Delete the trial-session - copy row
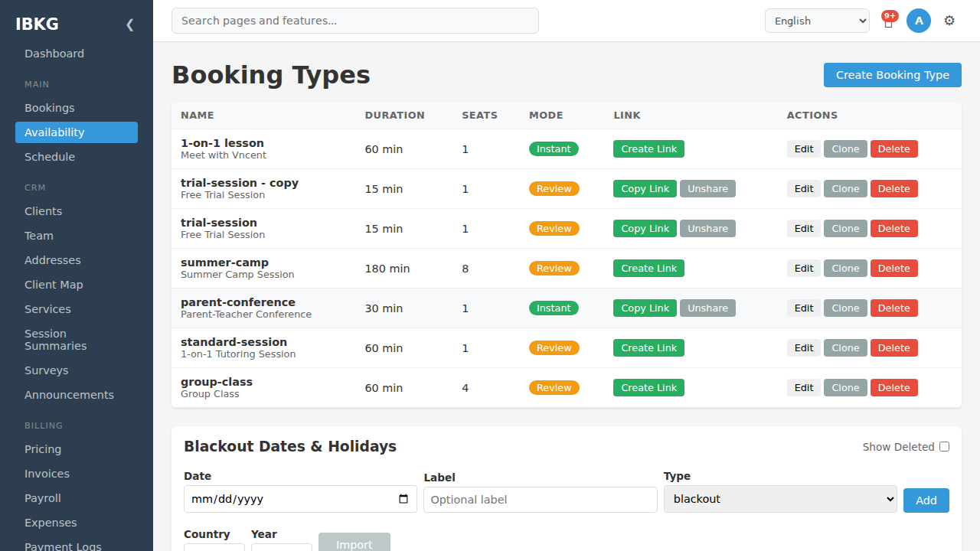 [x=893, y=189]
